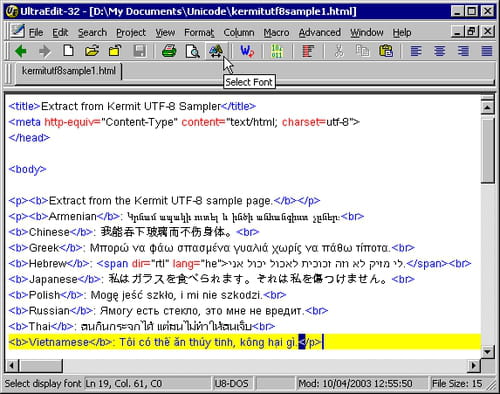The height and width of the screenshot is (394, 500).
Task: Click the Armenian sample line
Action: coord(186,217)
